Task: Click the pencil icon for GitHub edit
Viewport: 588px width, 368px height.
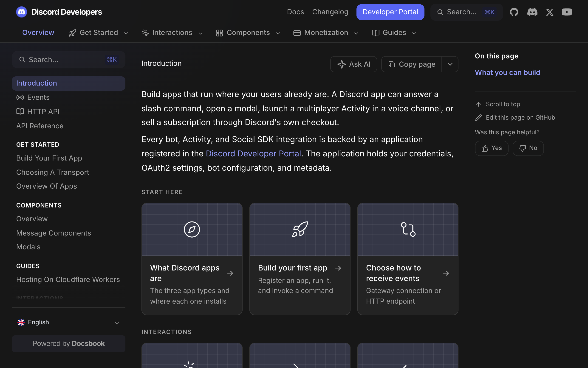Action: [478, 118]
